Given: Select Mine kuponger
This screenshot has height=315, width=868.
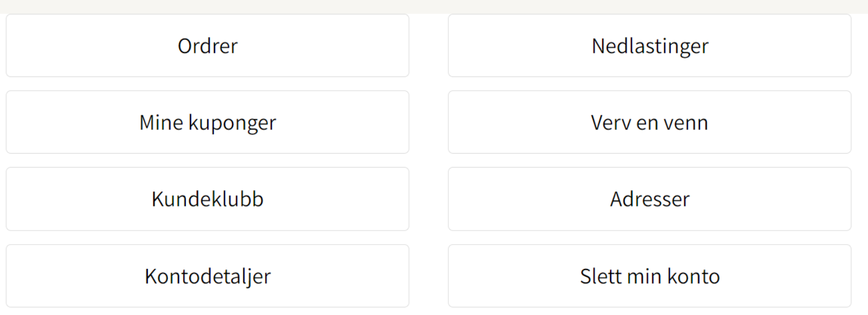Looking at the screenshot, I should [207, 122].
